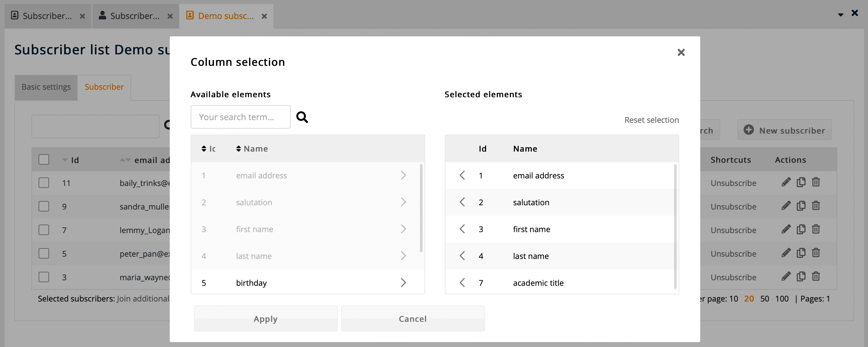
Task: Delete subscriber 9 with trash icon
Action: pos(816,206)
